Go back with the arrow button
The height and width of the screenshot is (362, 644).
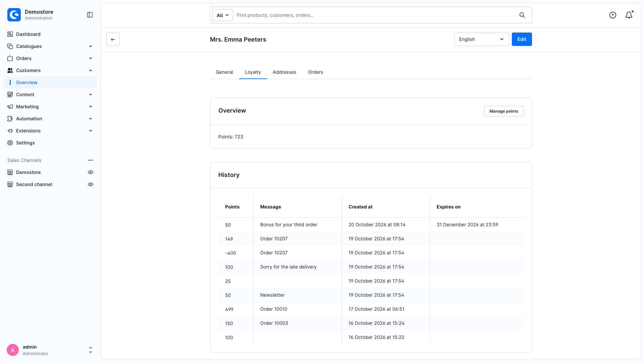pyautogui.click(x=113, y=39)
